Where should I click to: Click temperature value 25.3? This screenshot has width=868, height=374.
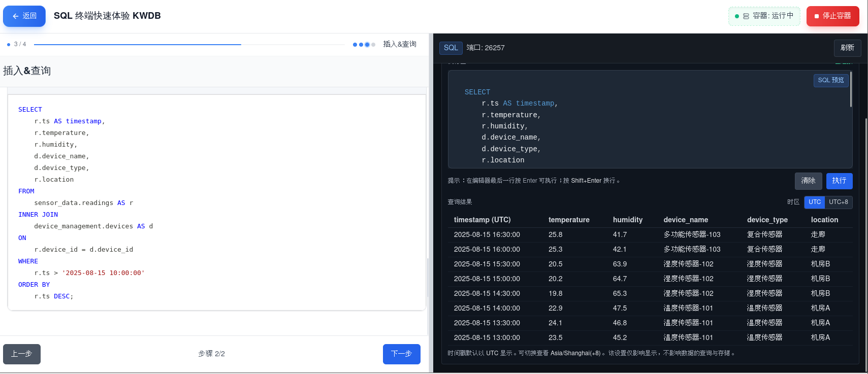click(x=555, y=249)
